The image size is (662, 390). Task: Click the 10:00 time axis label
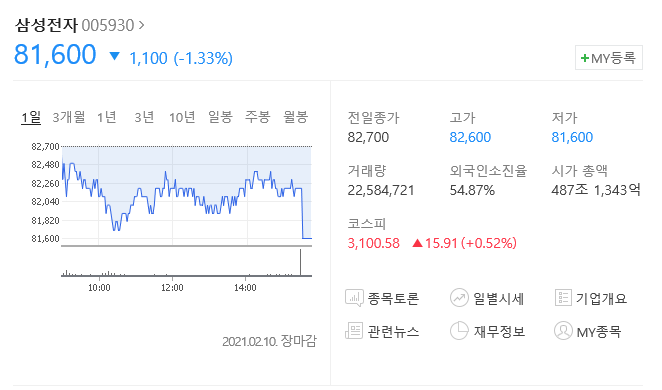pyautogui.click(x=99, y=288)
